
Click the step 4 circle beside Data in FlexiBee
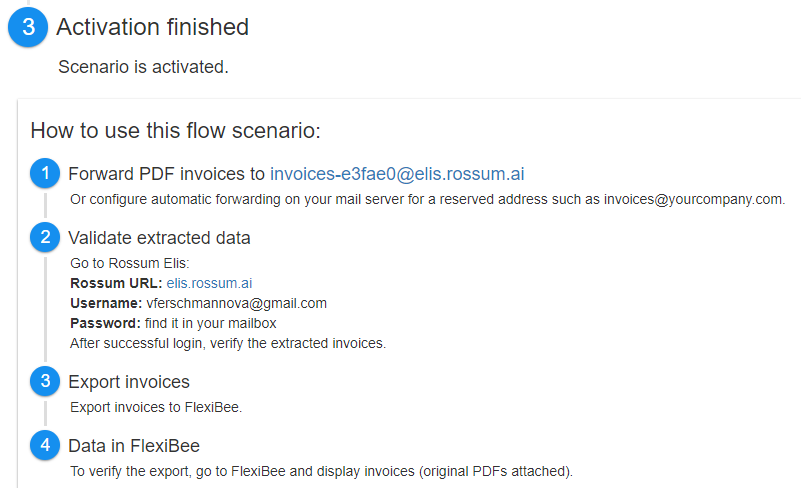pos(45,445)
